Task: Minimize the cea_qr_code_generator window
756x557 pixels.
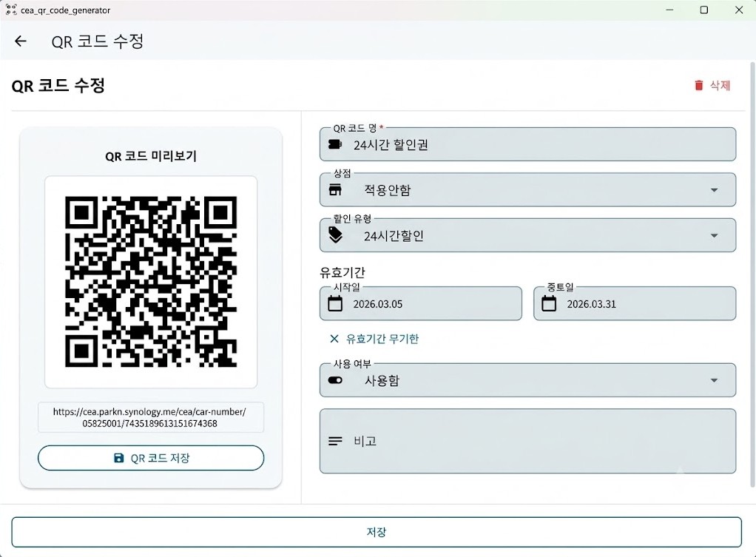Action: [669, 10]
